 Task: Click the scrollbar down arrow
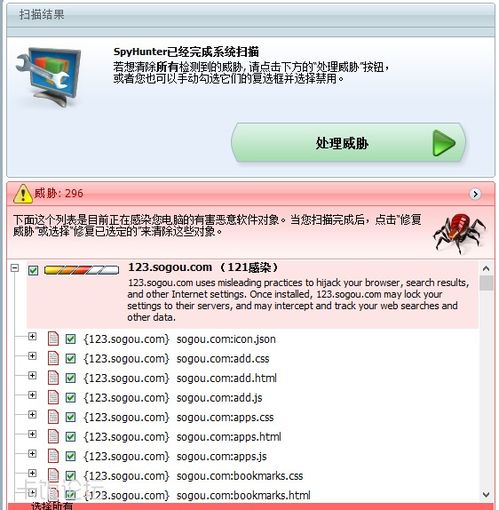click(x=486, y=495)
